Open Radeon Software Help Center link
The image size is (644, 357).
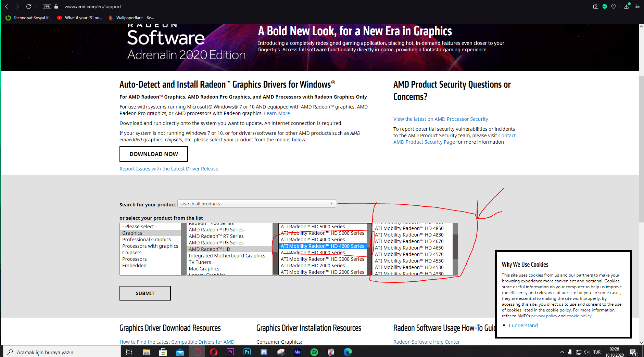pos(427,342)
